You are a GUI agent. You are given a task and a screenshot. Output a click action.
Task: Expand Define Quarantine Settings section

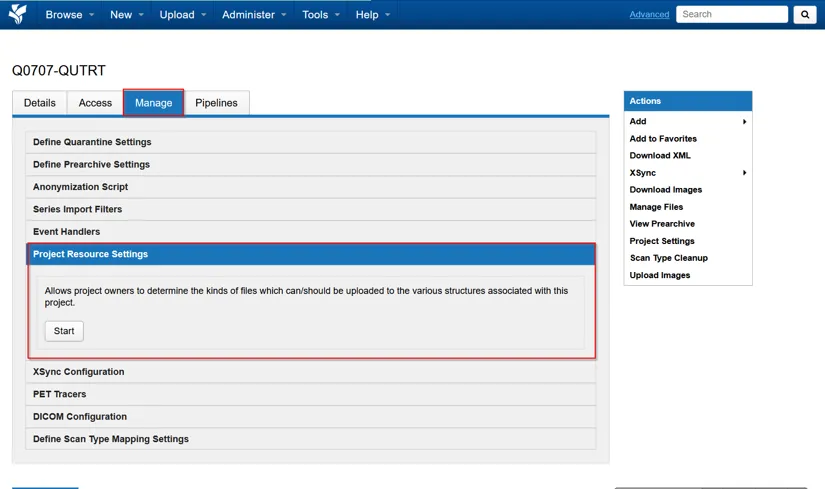coord(310,142)
